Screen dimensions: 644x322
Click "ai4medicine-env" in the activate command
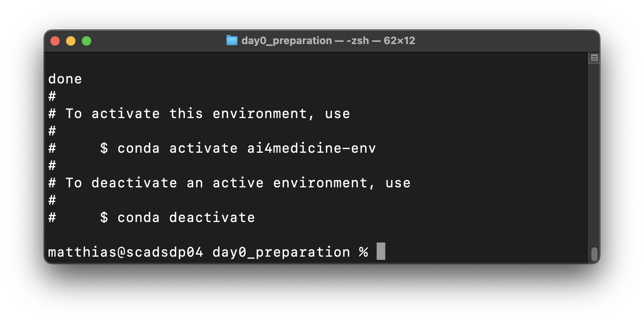click(311, 148)
